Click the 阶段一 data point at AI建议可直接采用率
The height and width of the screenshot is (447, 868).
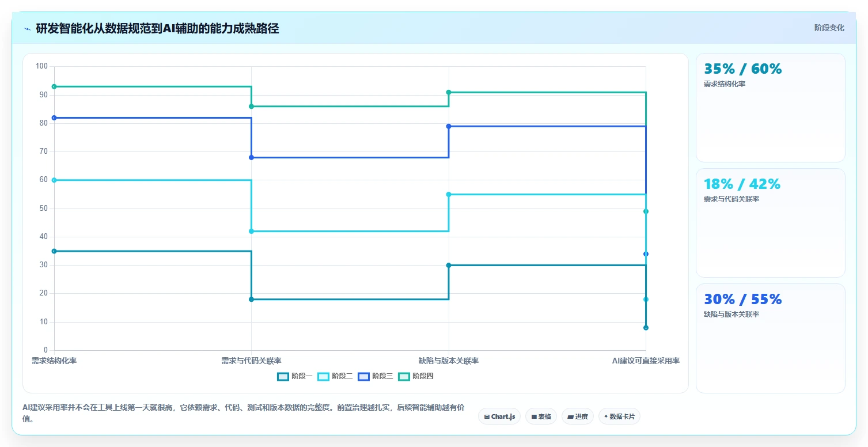646,328
